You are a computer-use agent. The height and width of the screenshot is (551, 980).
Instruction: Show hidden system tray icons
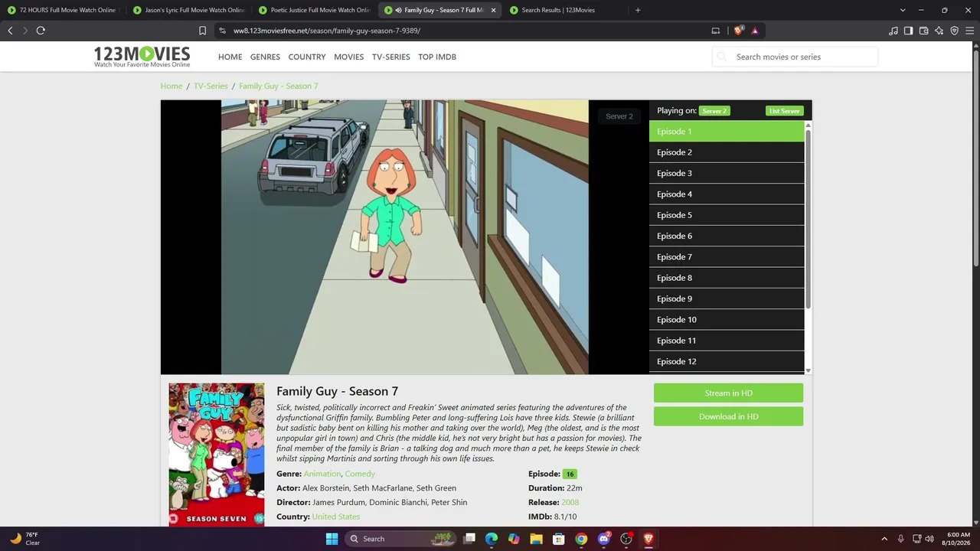[x=884, y=539]
